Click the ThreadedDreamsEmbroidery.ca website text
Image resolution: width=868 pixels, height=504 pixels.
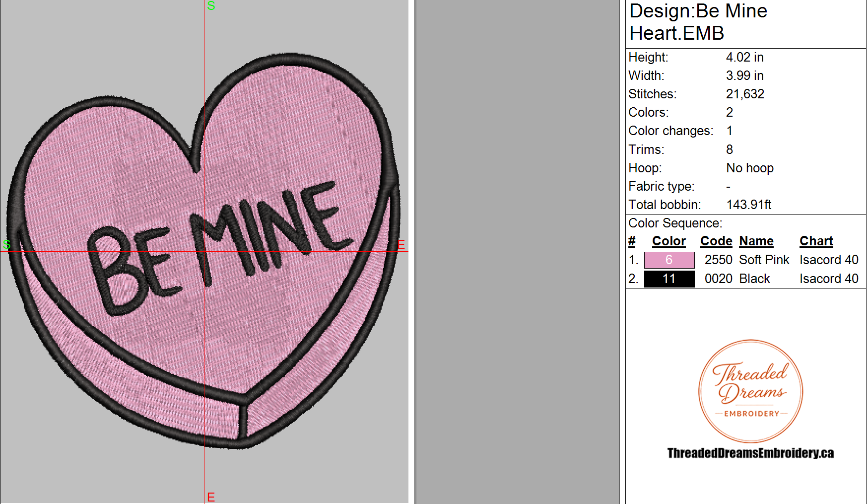pos(750,453)
